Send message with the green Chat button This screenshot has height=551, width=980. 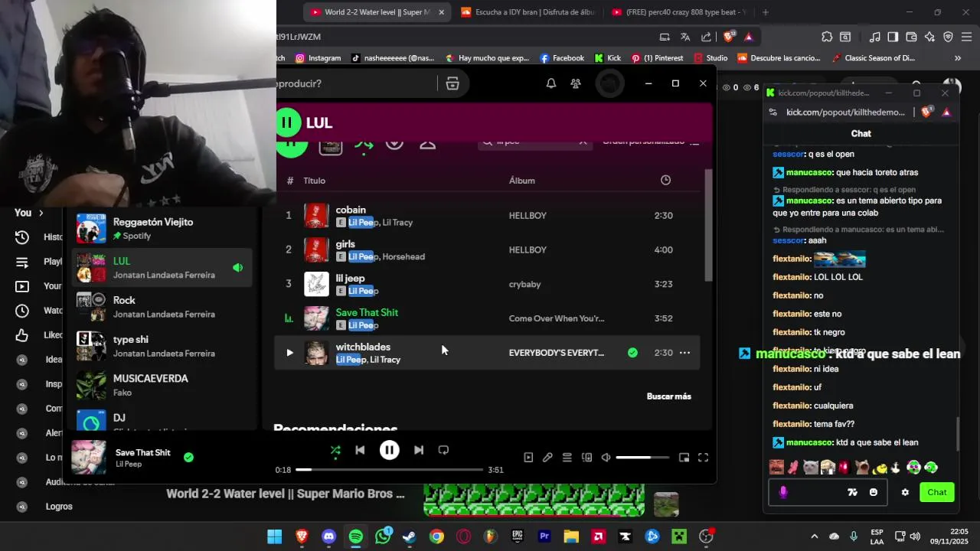(x=937, y=492)
